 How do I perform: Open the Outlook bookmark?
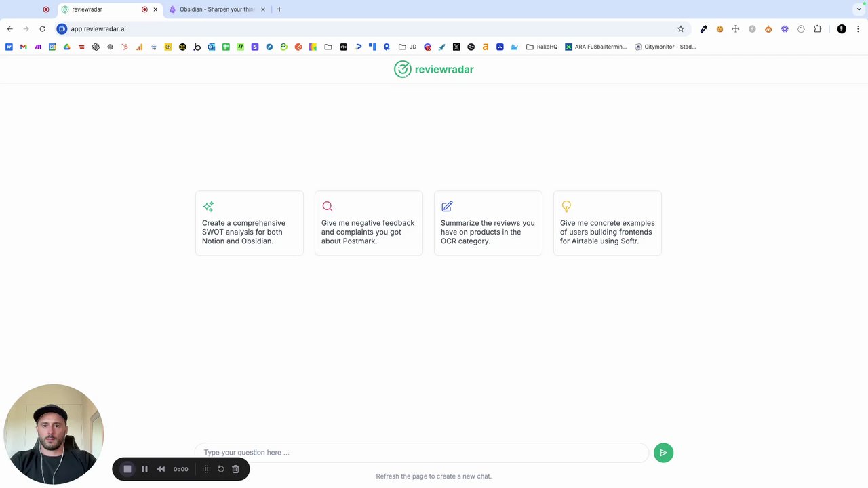[212, 47]
